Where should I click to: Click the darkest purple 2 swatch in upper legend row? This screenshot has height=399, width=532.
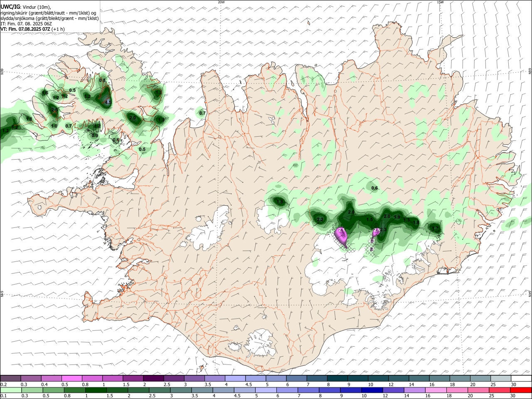[153, 379]
